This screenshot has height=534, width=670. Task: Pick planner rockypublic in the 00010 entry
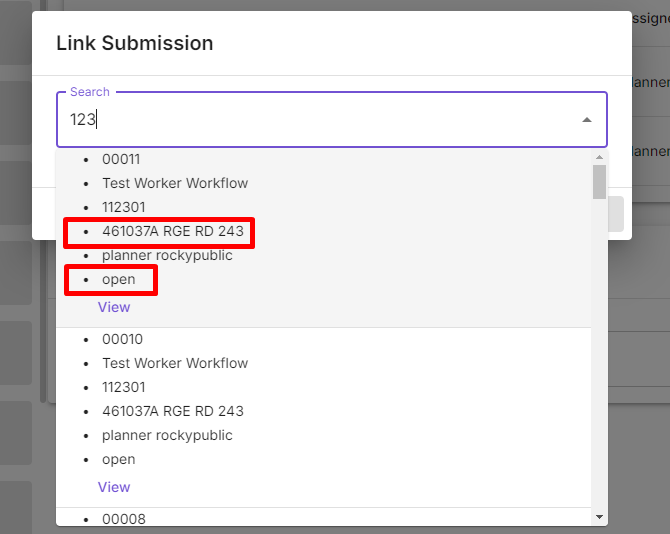tap(167, 435)
